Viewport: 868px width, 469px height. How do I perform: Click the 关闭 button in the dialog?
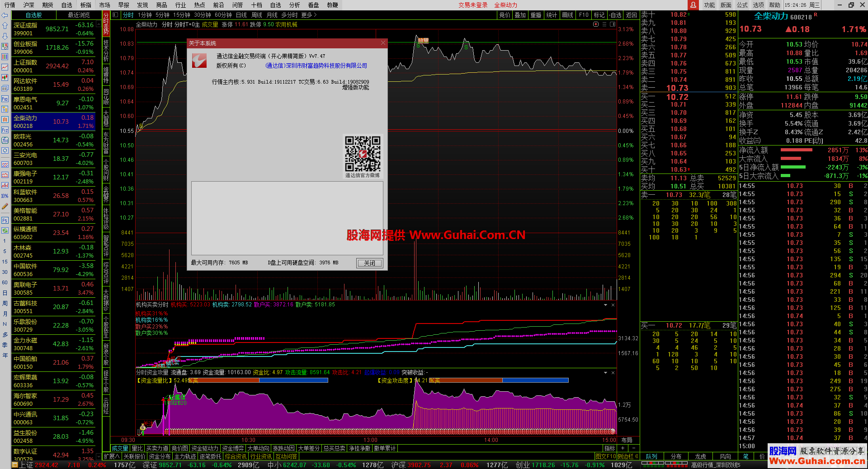(369, 263)
